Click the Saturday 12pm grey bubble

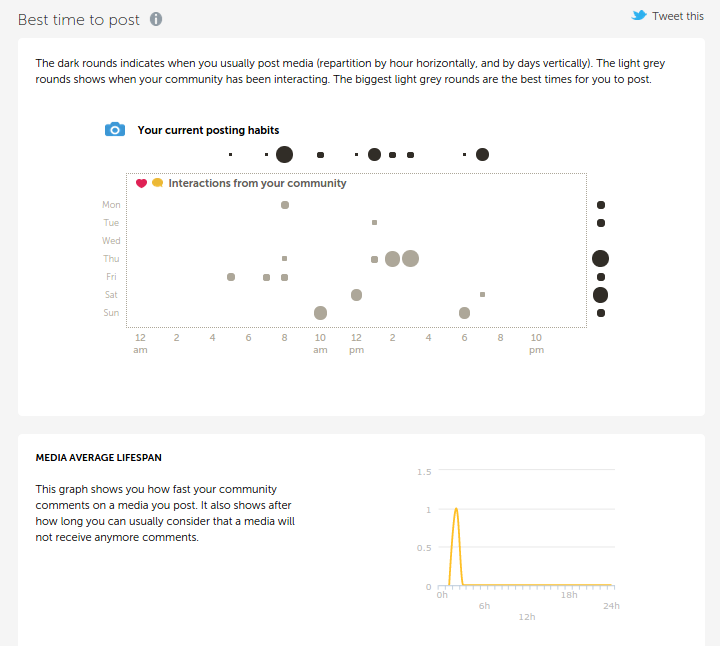click(x=356, y=295)
